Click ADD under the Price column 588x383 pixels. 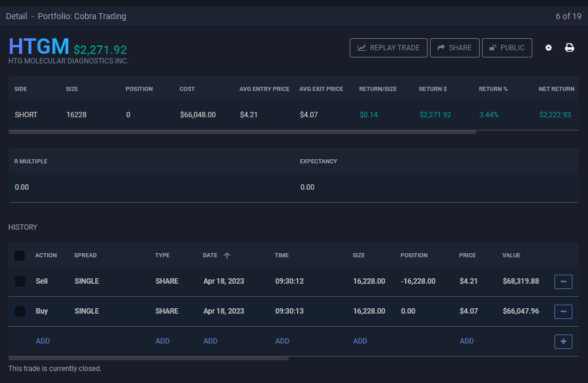[x=466, y=341]
